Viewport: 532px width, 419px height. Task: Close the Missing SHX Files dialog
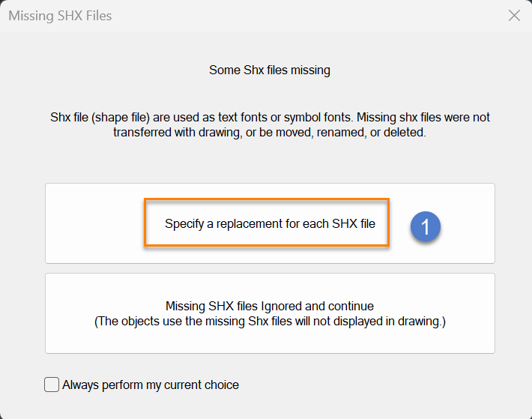pyautogui.click(x=514, y=16)
